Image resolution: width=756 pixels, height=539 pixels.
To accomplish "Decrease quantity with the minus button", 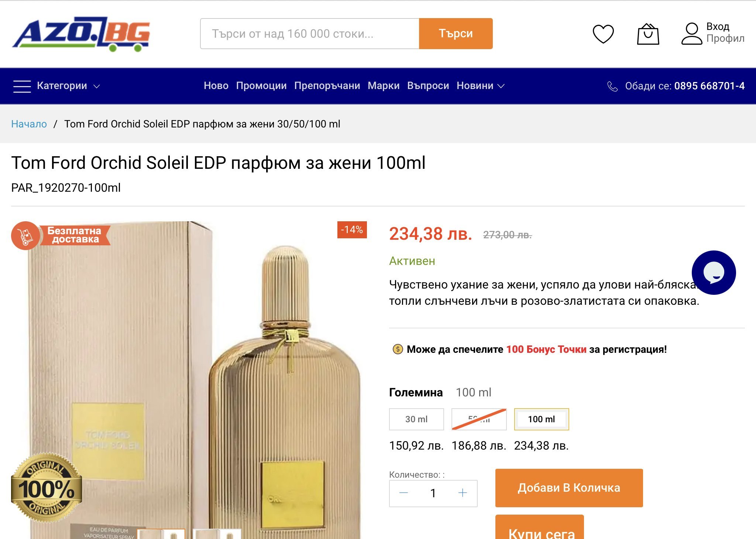I will pos(404,493).
